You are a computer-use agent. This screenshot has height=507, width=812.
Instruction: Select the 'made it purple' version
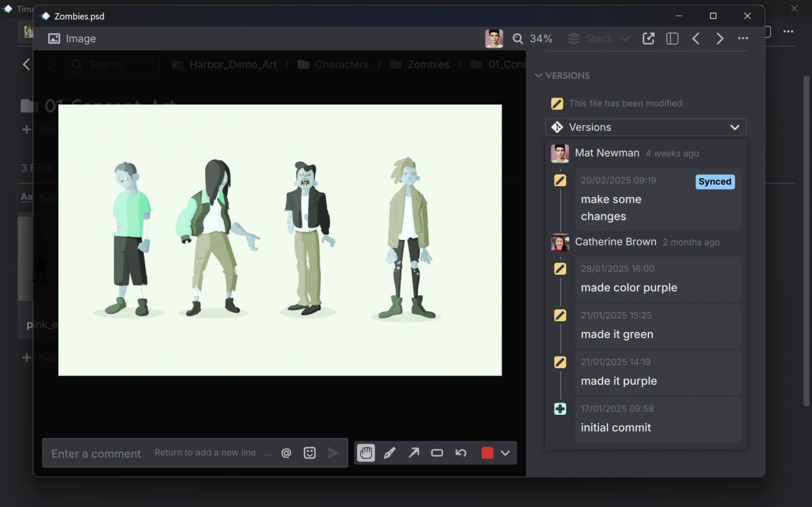tap(658, 372)
